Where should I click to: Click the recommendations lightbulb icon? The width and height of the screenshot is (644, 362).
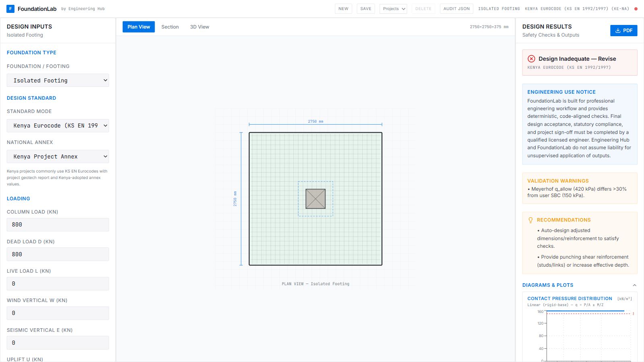[530, 220]
